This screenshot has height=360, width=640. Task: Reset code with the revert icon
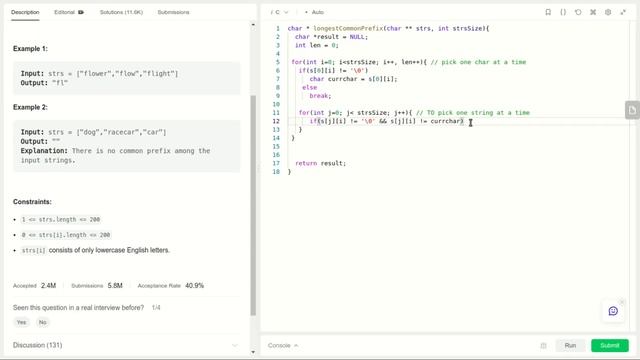pyautogui.click(x=578, y=12)
